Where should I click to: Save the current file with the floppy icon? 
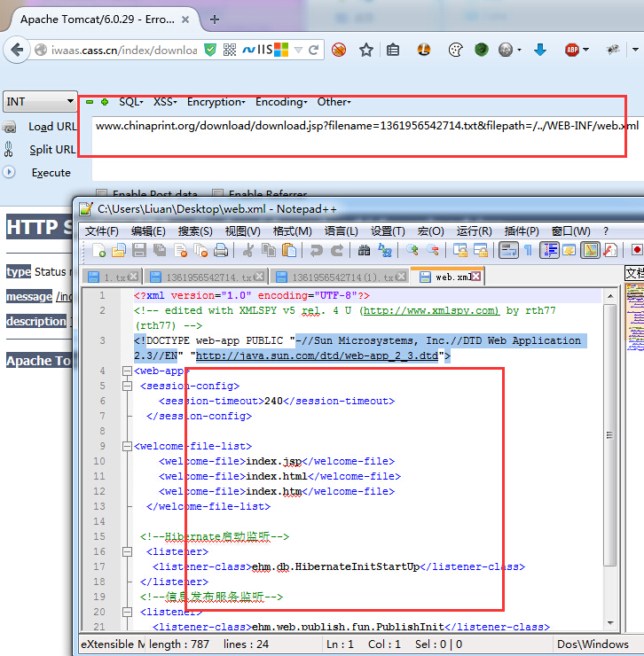click(x=139, y=250)
